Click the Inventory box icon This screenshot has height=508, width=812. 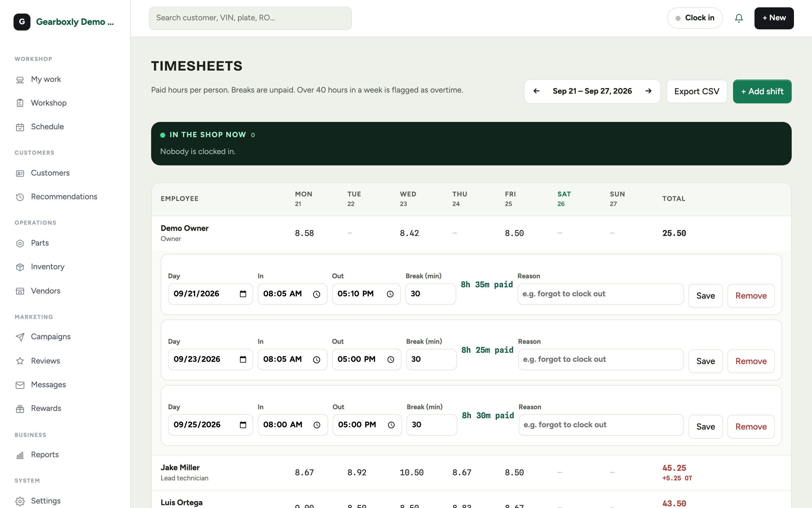click(20, 267)
